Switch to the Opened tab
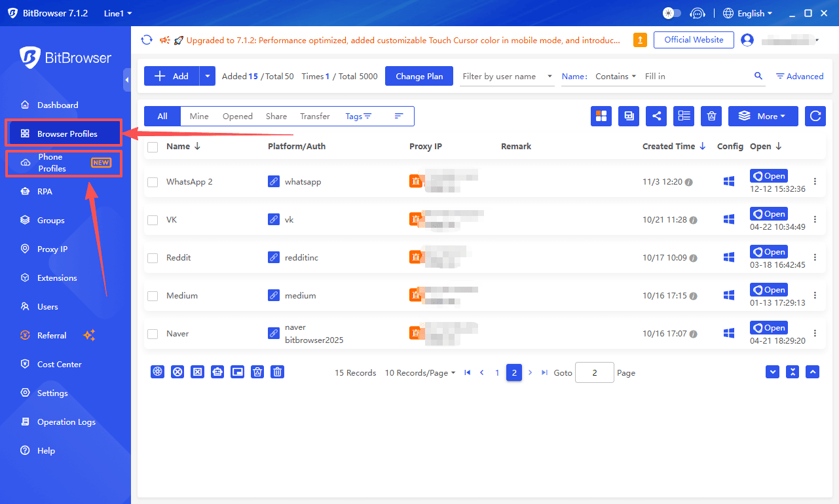The height and width of the screenshot is (504, 839). tap(237, 116)
